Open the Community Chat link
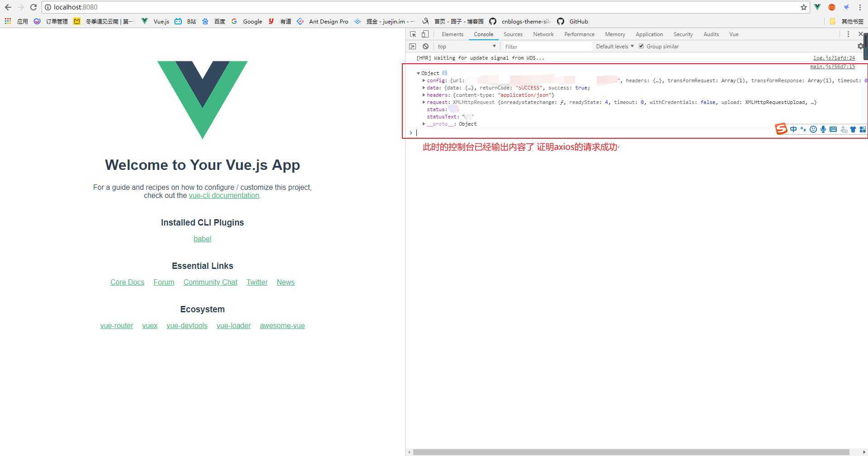Screen dimensions: 868x456 tap(210, 282)
